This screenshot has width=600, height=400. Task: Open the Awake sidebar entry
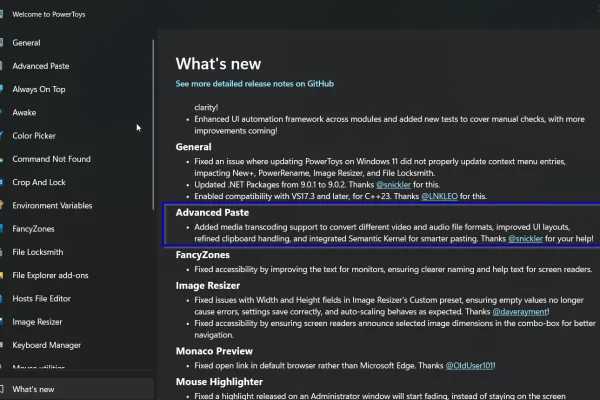pyautogui.click(x=24, y=113)
